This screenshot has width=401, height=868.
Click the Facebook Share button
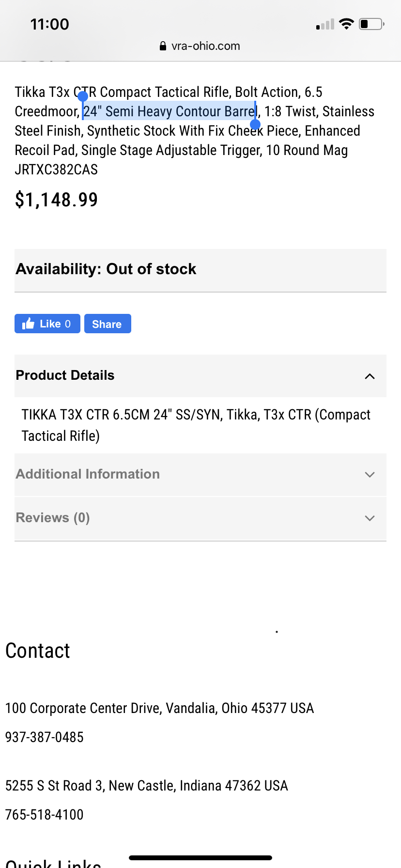108,324
